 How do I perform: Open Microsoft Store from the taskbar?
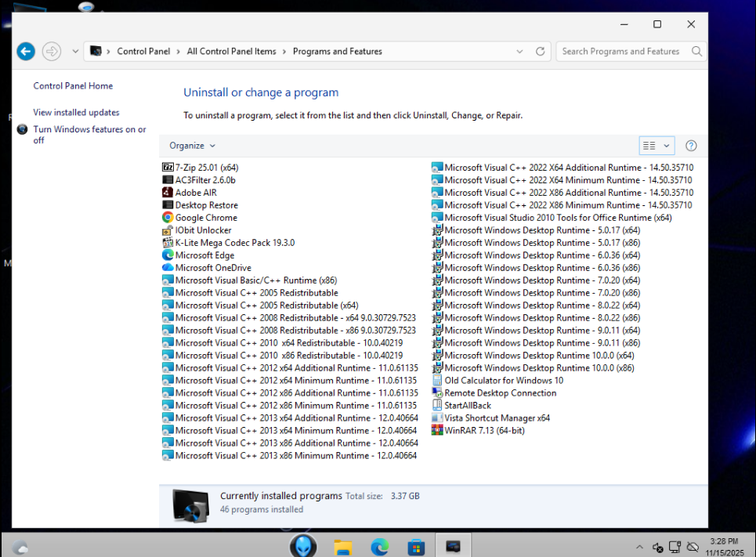(416, 548)
